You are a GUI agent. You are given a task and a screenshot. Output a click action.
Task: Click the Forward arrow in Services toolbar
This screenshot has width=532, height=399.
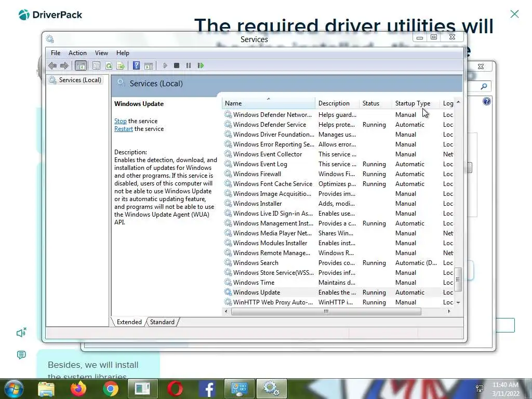[64, 66]
